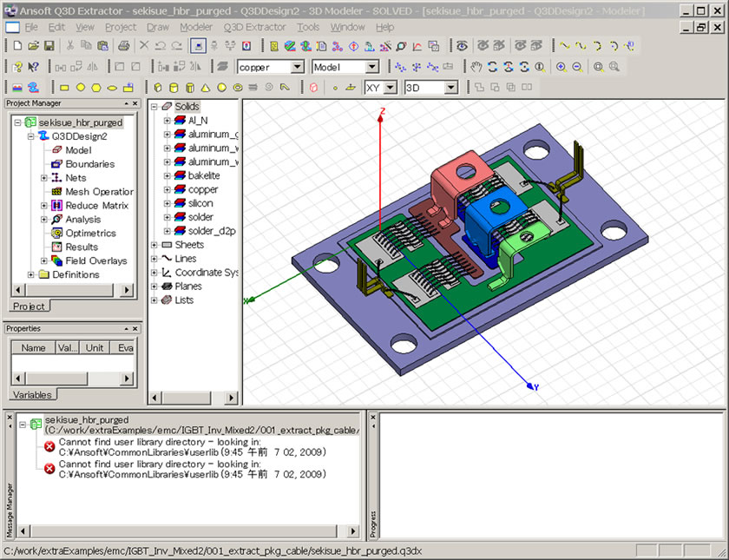
Task: Click the What's This help pointer icon
Action: [x=33, y=67]
